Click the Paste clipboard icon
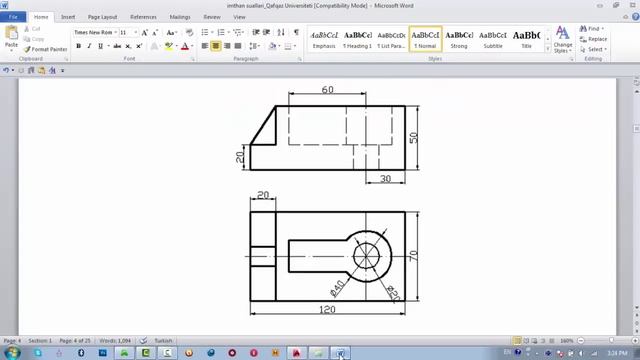 (11, 33)
